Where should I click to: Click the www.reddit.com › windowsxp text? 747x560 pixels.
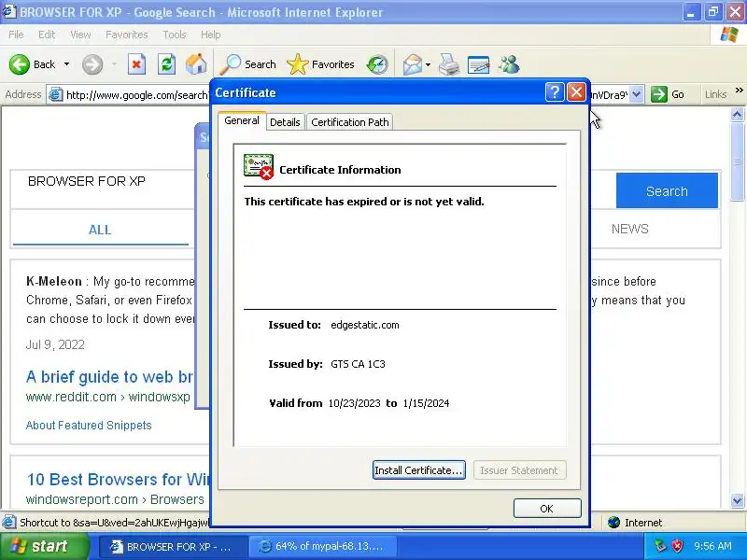pos(108,397)
